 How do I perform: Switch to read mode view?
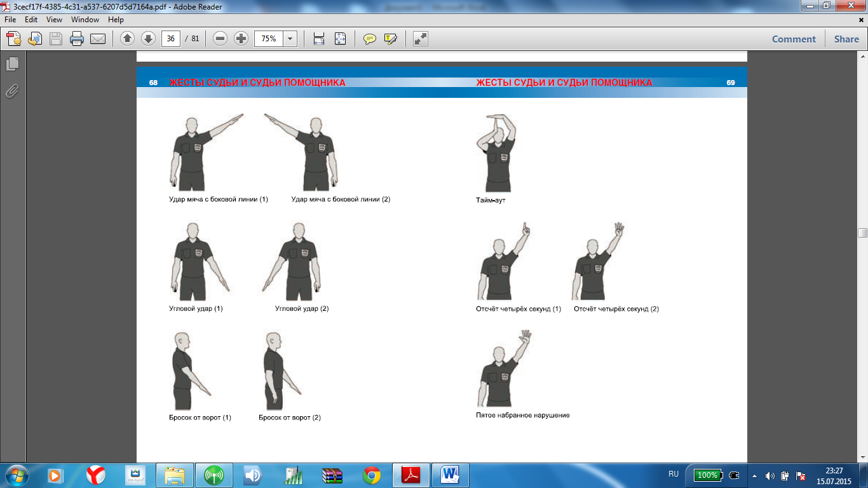pyautogui.click(x=420, y=39)
